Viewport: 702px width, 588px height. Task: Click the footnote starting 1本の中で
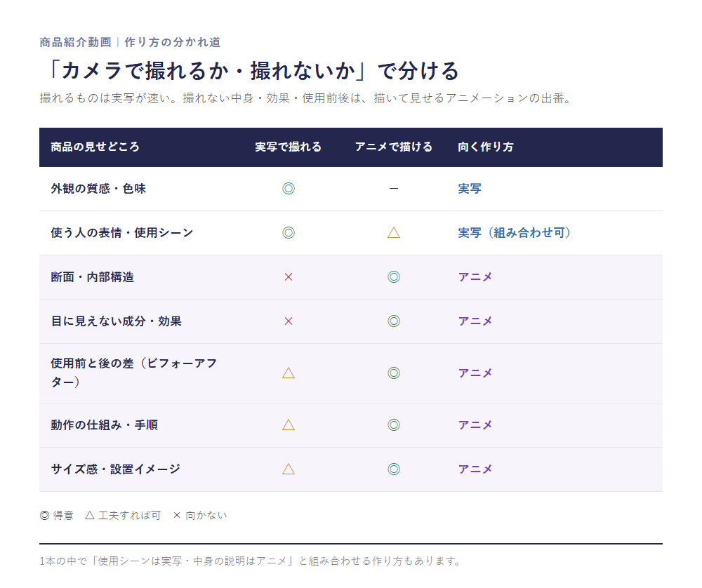[x=251, y=561]
